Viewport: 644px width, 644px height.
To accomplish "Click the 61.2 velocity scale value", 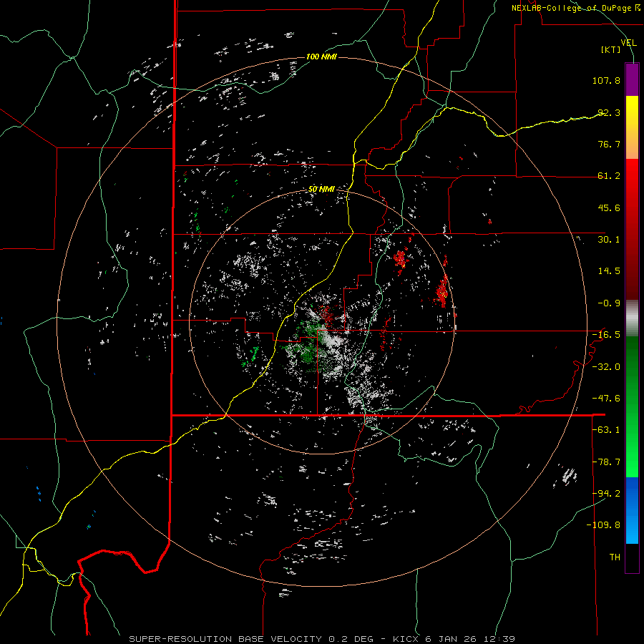I will 609,176.
